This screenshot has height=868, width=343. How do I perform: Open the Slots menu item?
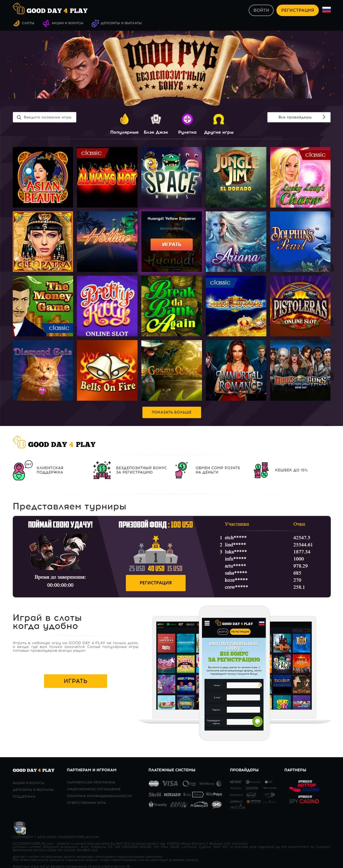click(x=24, y=23)
